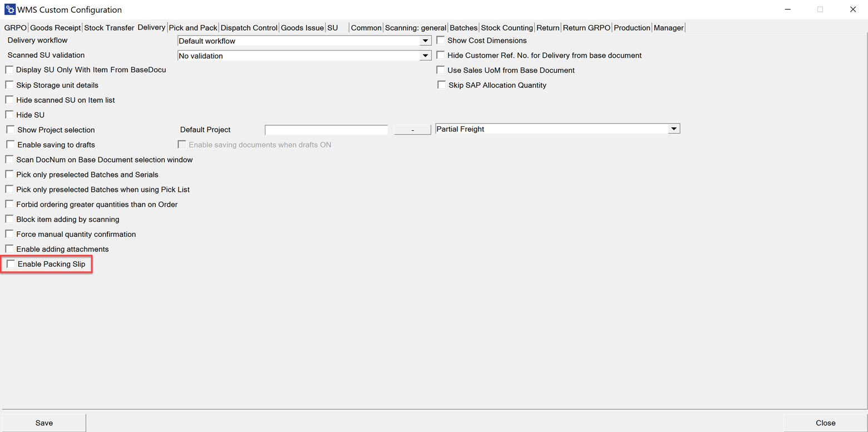Switch to the Dispatch Control tab
The height and width of the screenshot is (432, 868).
click(x=249, y=27)
